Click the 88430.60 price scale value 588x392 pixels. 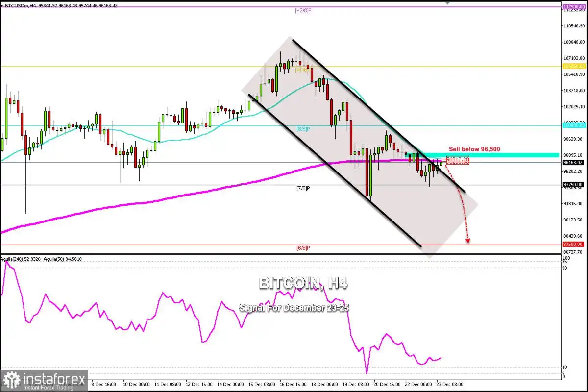(x=574, y=236)
